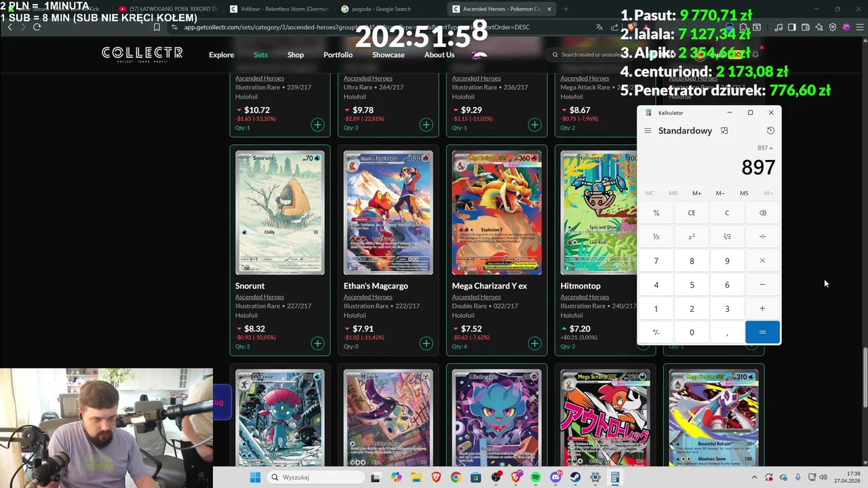Viewport: 868px width, 488px height.
Task: Click Calculator plus key
Action: [x=762, y=309]
